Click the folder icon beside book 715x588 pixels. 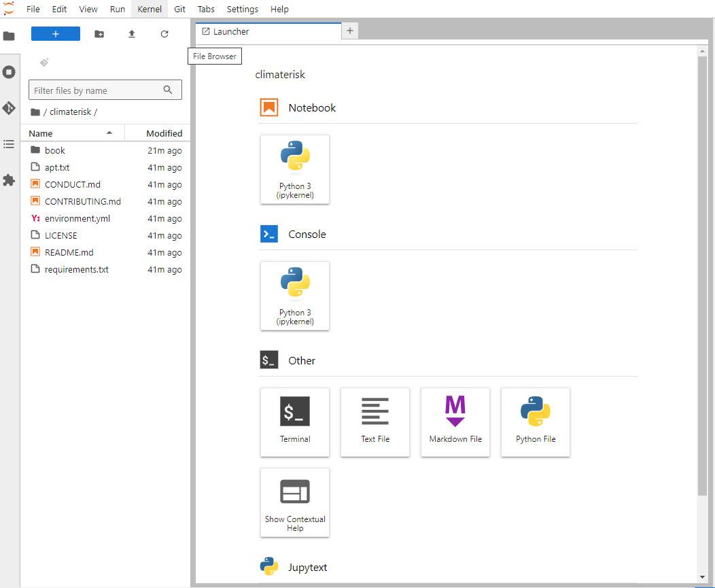[35, 150]
